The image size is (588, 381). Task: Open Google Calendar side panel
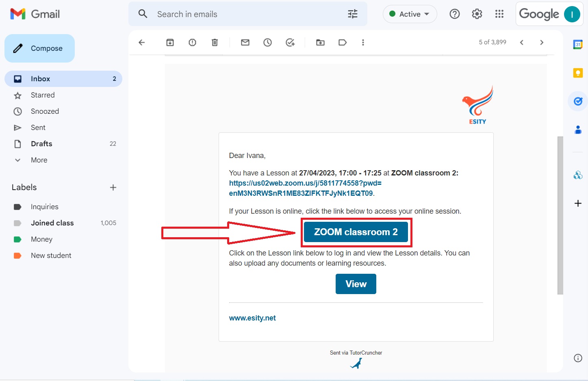coord(578,44)
